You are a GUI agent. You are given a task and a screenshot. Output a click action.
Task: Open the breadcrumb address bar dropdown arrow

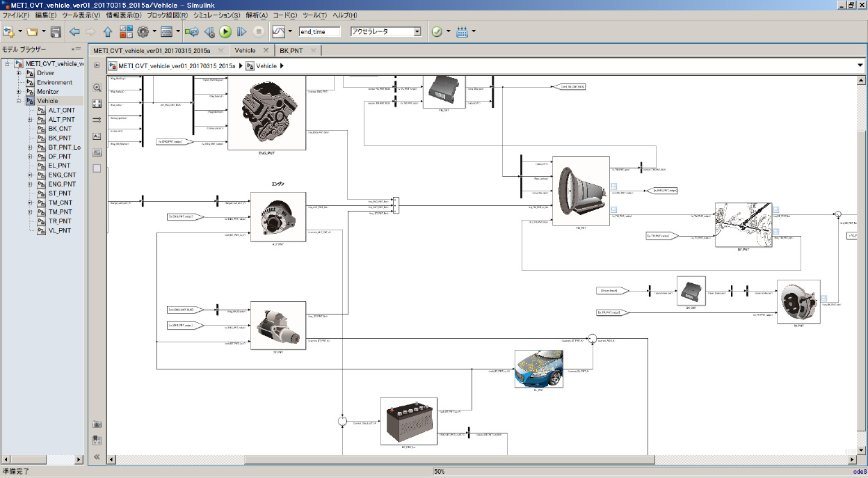point(860,65)
